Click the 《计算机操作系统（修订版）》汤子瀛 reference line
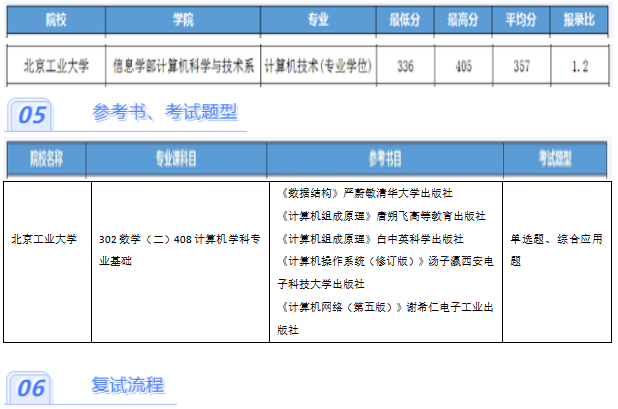The width and height of the screenshot is (618, 409). pyautogui.click(x=385, y=273)
